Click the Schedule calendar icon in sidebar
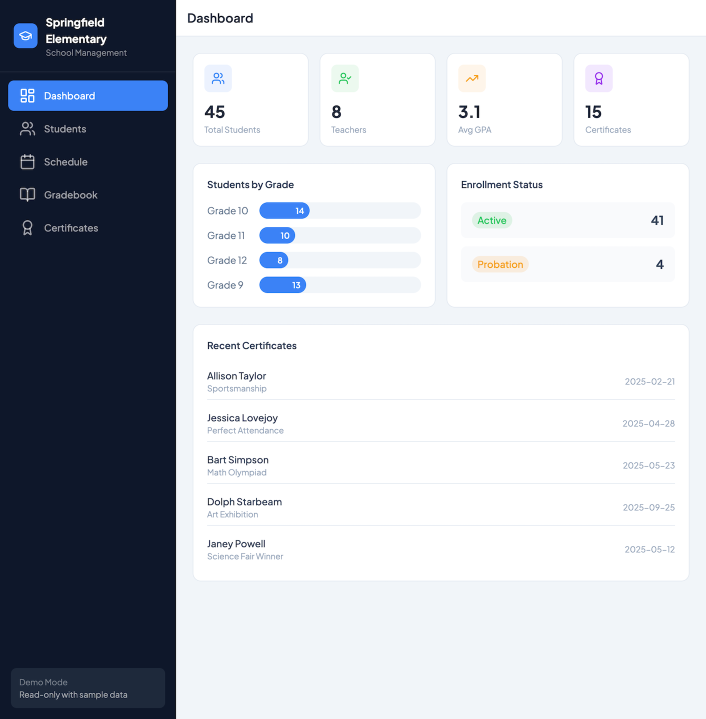The height and width of the screenshot is (719, 706). pos(28,162)
